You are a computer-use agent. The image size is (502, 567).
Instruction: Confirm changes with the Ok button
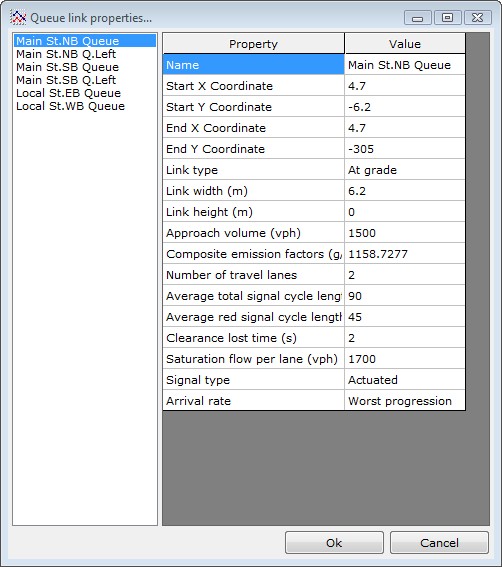(334, 542)
